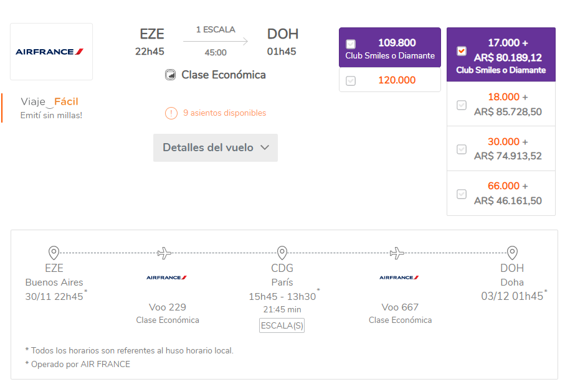Click the warning icon for 9 asientos disponibles
Image resolution: width=565 pixels, height=392 pixels.
(171, 113)
